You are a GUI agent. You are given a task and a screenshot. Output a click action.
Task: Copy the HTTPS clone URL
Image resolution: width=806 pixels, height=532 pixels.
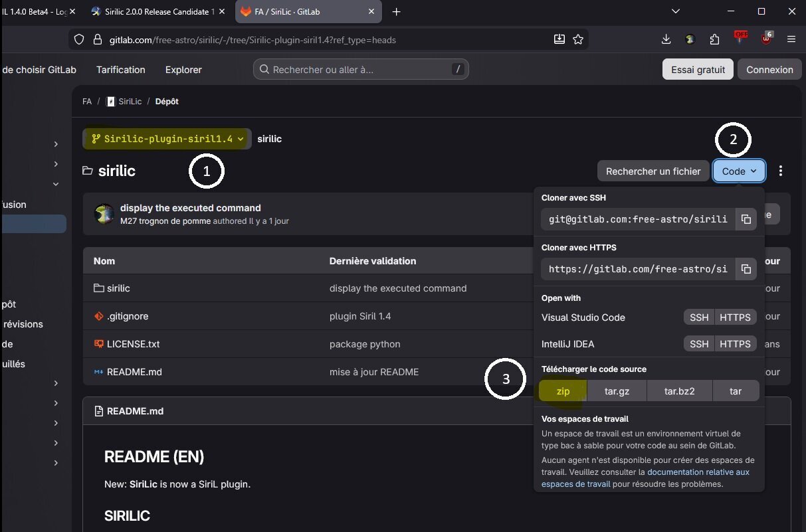746,269
